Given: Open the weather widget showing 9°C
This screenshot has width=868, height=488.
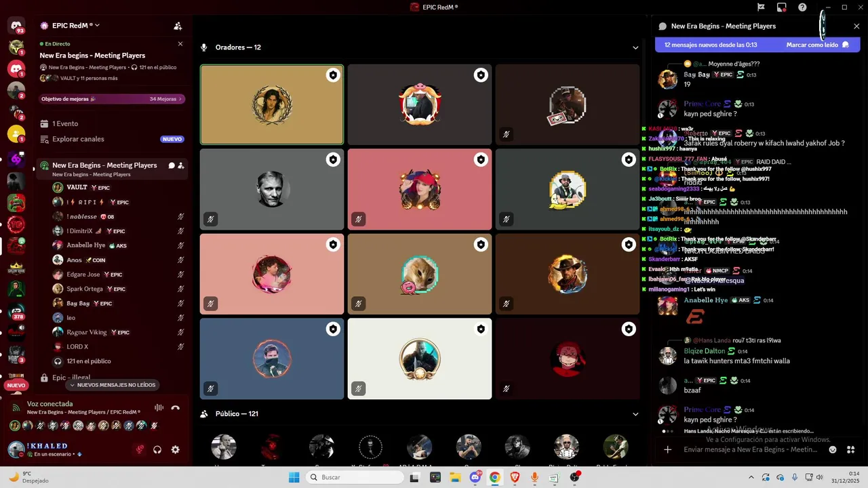Looking at the screenshot, I should pyautogui.click(x=27, y=477).
